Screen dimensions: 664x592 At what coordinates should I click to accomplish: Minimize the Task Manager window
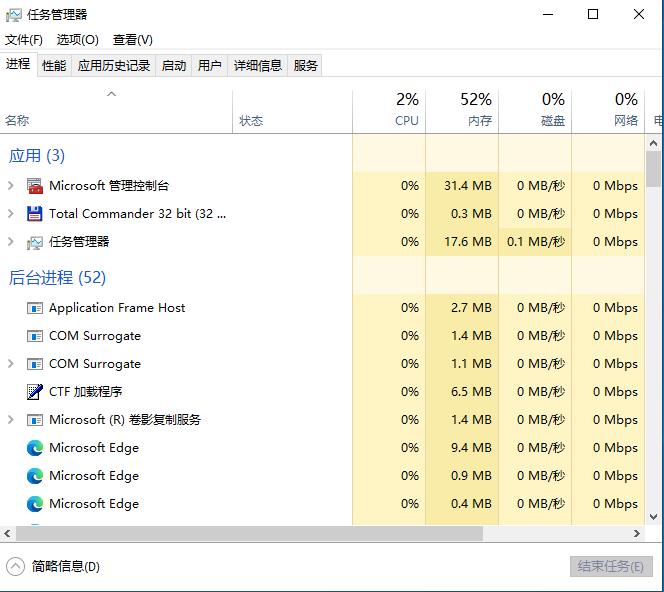pos(548,14)
